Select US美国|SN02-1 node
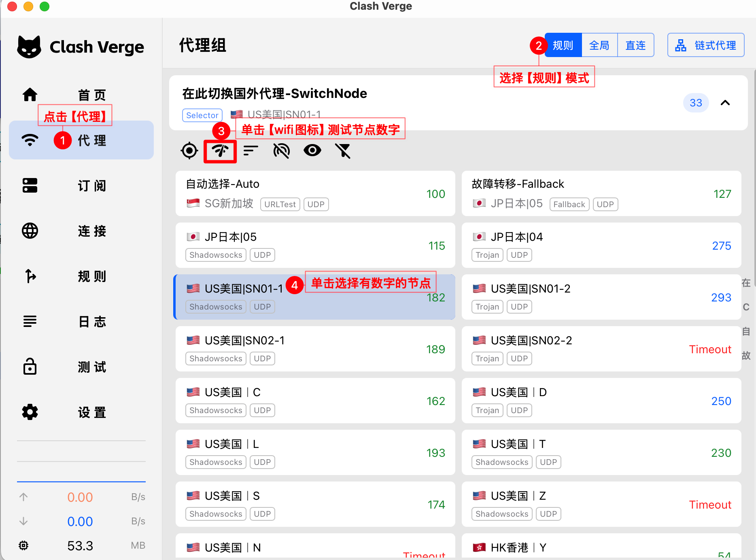The image size is (756, 560). [x=315, y=349]
